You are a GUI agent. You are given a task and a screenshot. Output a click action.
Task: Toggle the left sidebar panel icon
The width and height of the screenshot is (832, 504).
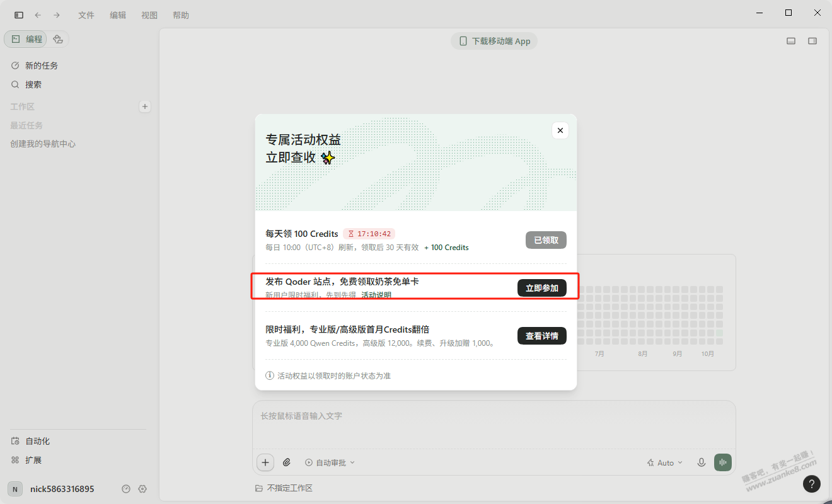pos(19,15)
